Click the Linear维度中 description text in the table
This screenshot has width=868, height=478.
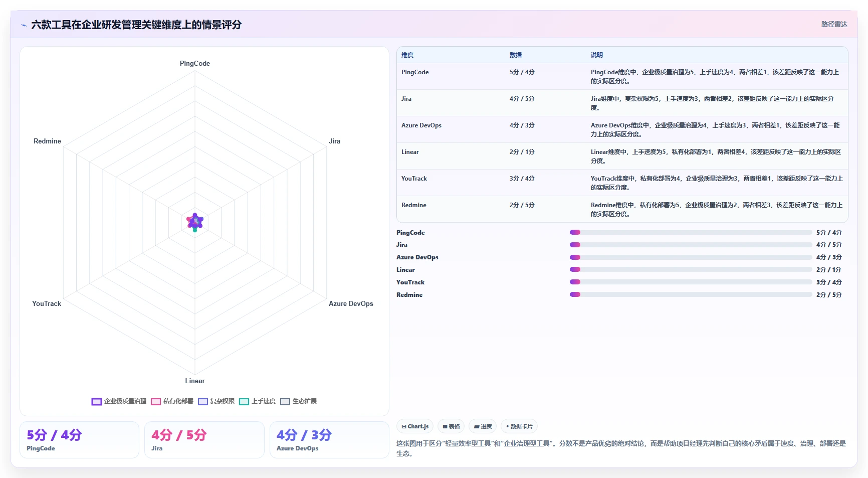(x=716, y=156)
